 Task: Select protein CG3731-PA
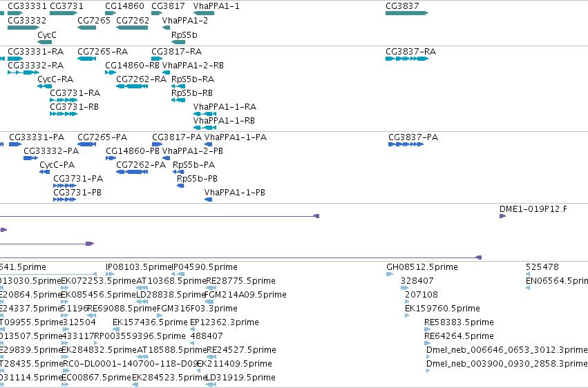(64, 186)
